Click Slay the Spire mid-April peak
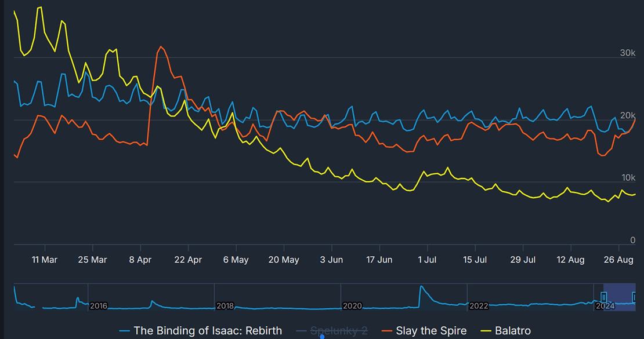 point(161,47)
